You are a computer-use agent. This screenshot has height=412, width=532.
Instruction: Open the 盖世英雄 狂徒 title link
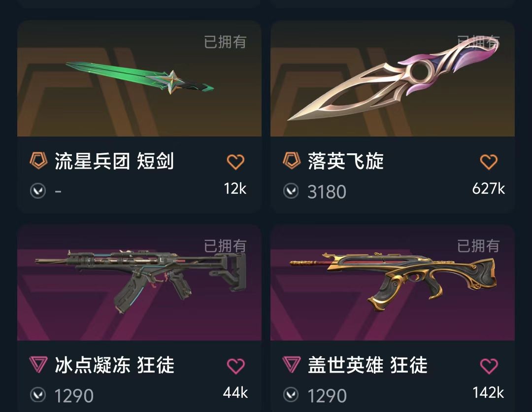click(368, 365)
